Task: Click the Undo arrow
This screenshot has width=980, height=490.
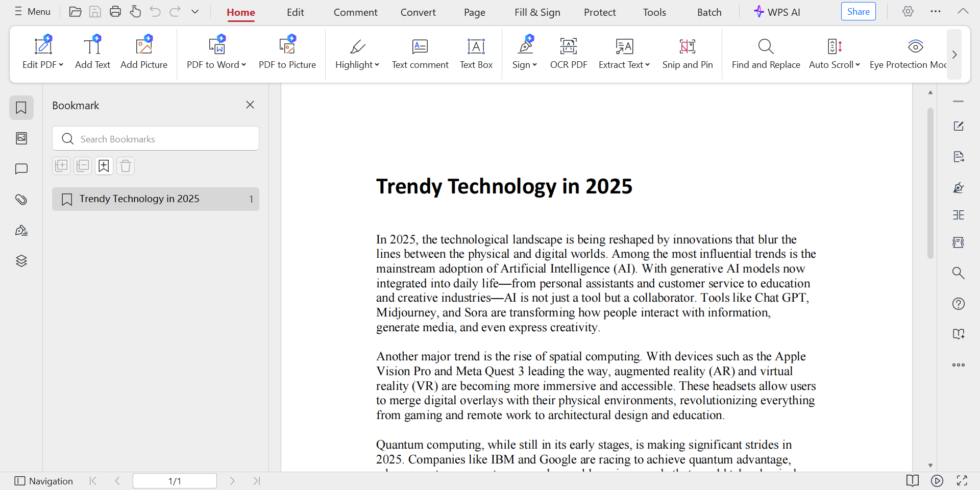Action: (x=155, y=12)
